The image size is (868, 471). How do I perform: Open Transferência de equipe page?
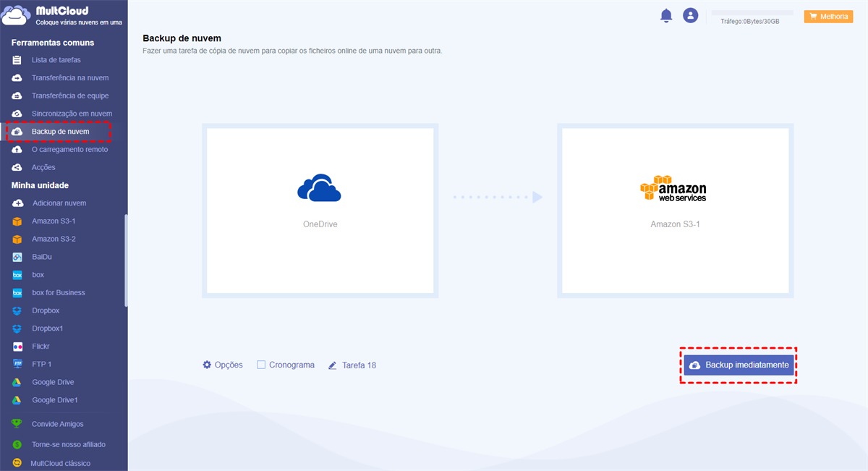[x=70, y=96]
